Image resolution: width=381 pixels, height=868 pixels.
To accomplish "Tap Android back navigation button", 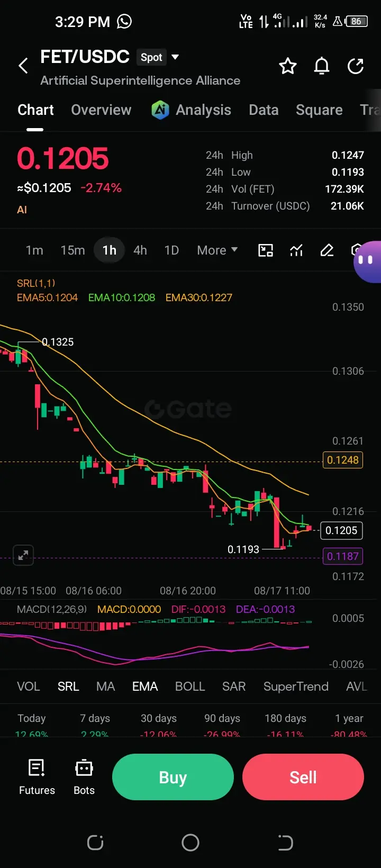I will tap(285, 843).
